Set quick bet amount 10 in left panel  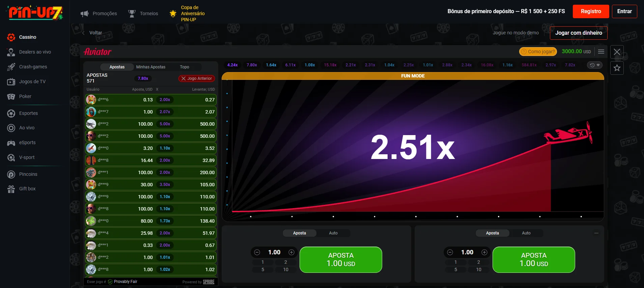(x=286, y=269)
